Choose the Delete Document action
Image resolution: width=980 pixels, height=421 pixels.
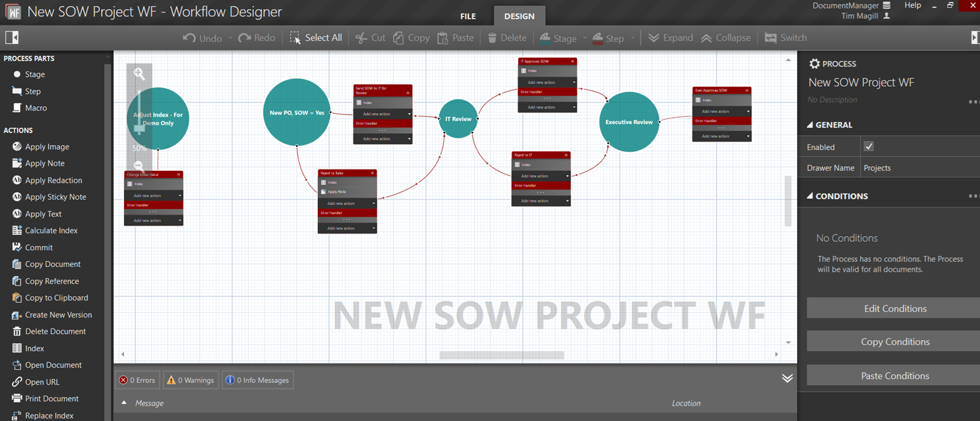pos(54,331)
